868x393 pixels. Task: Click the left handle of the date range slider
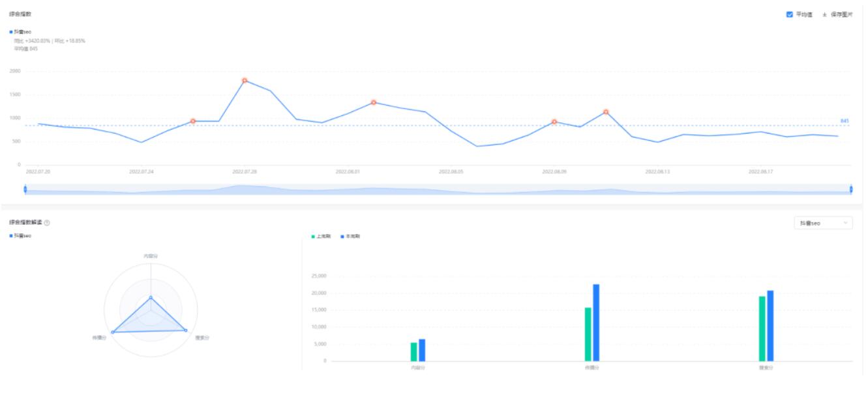pos(25,189)
